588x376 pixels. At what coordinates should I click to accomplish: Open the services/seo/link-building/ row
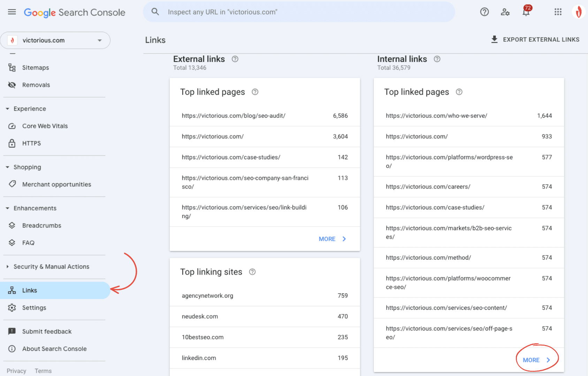[265, 212]
